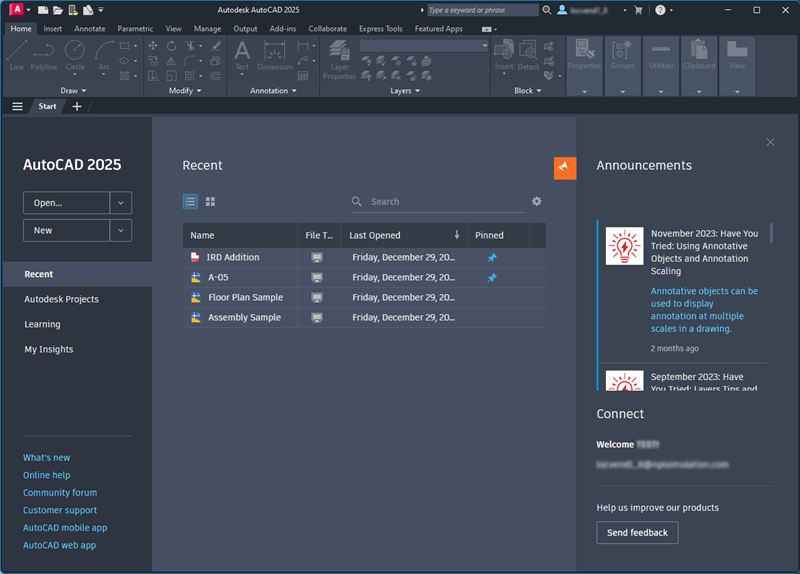Expand the Block panel dropdown
The width and height of the screenshot is (800, 574).
(x=528, y=91)
